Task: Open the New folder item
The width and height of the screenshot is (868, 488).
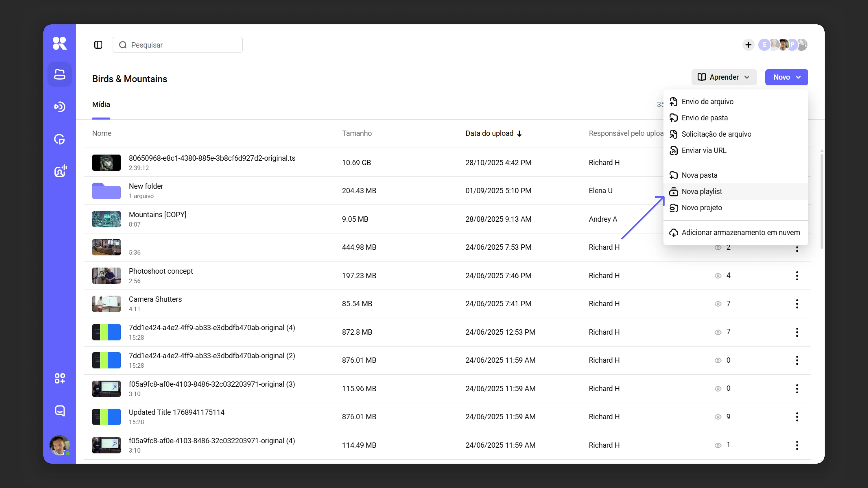Action: [146, 186]
